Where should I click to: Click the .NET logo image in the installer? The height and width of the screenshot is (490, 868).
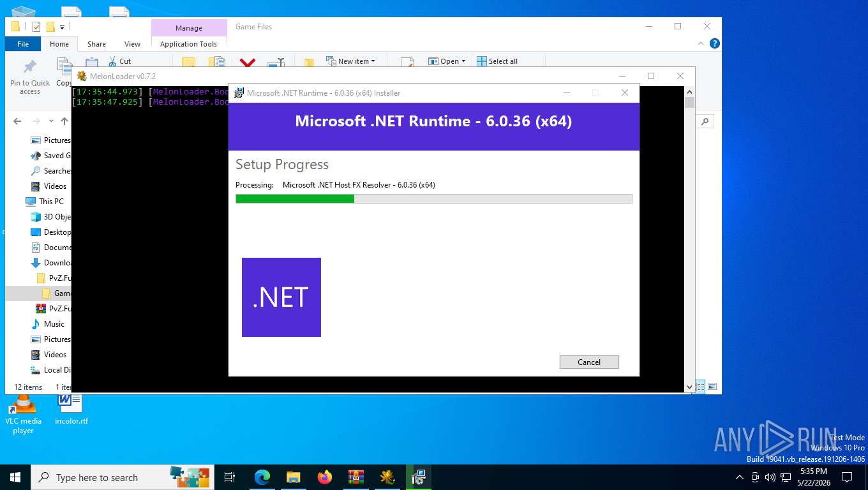click(x=281, y=297)
